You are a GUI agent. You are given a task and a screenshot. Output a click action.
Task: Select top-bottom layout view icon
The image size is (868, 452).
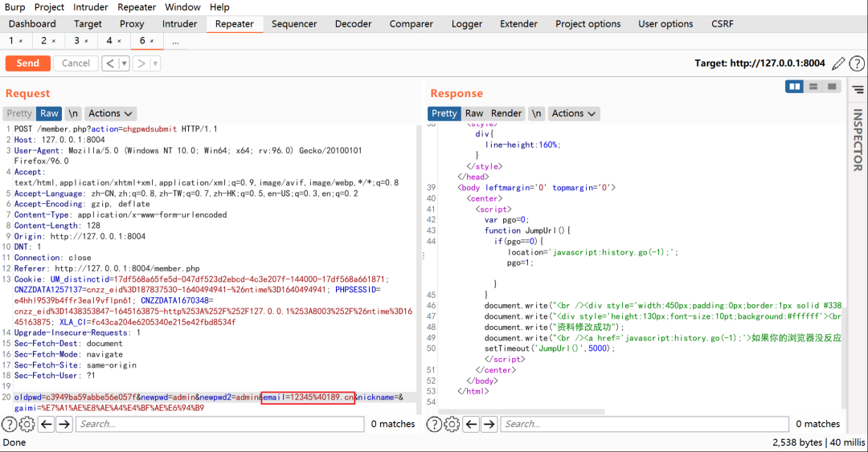(813, 87)
